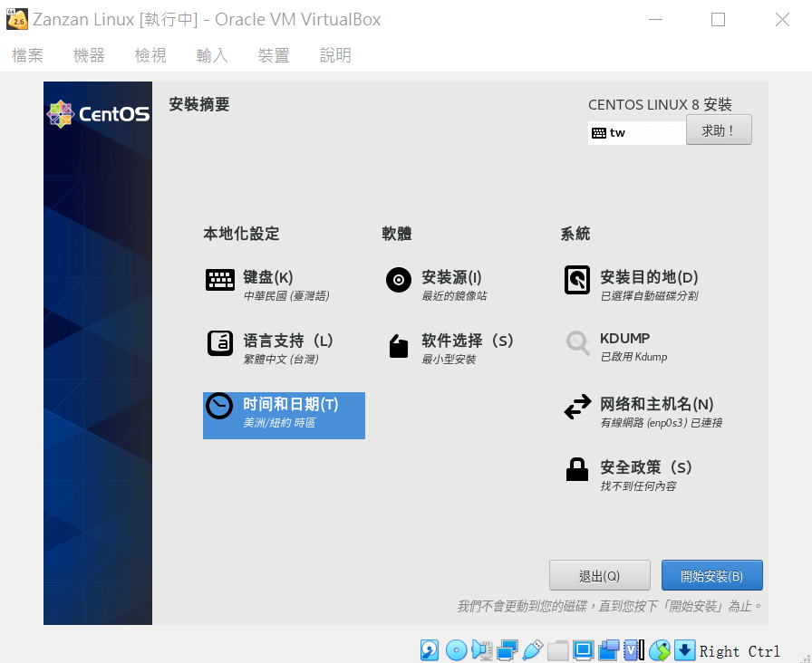Image resolution: width=812 pixels, height=663 pixels.
Task: Click the package icon for 软件选择
Action: (x=399, y=346)
